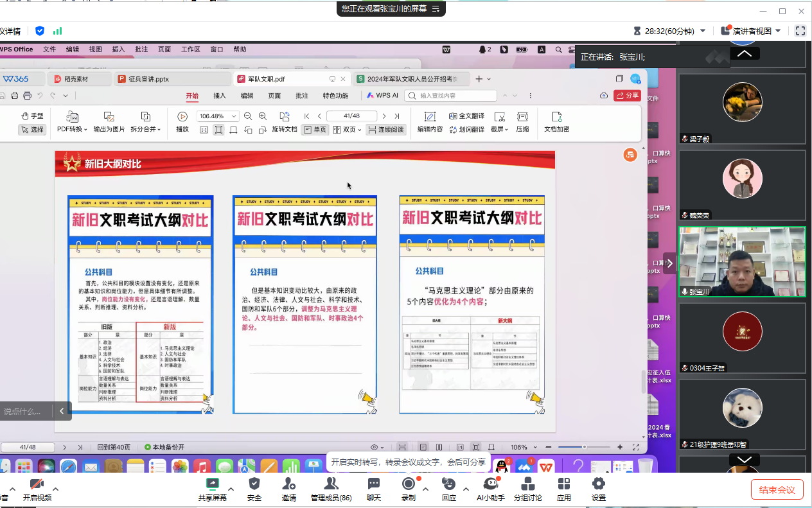Click the red 分享 share button
812x508 pixels.
coord(628,96)
